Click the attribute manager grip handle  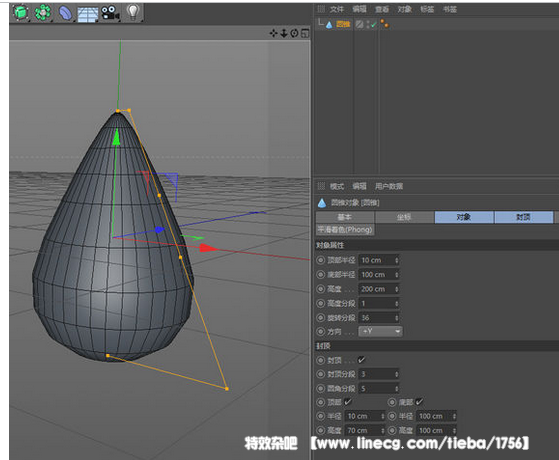click(x=321, y=186)
